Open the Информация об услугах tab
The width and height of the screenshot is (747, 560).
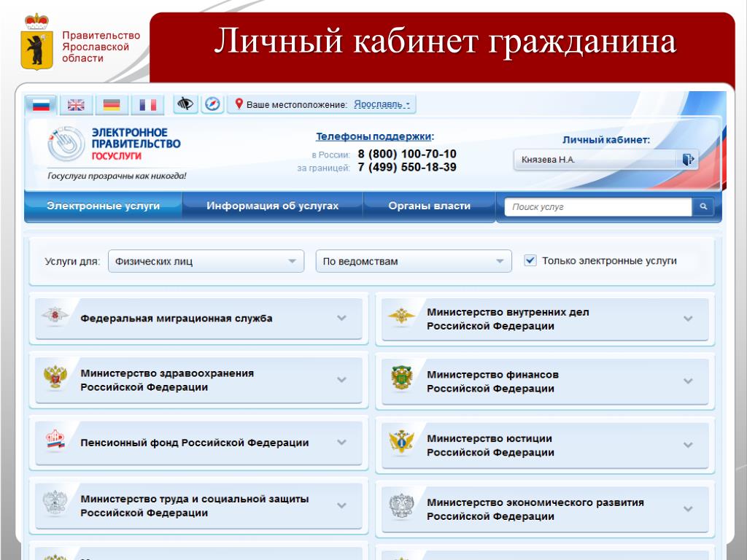tap(273, 206)
